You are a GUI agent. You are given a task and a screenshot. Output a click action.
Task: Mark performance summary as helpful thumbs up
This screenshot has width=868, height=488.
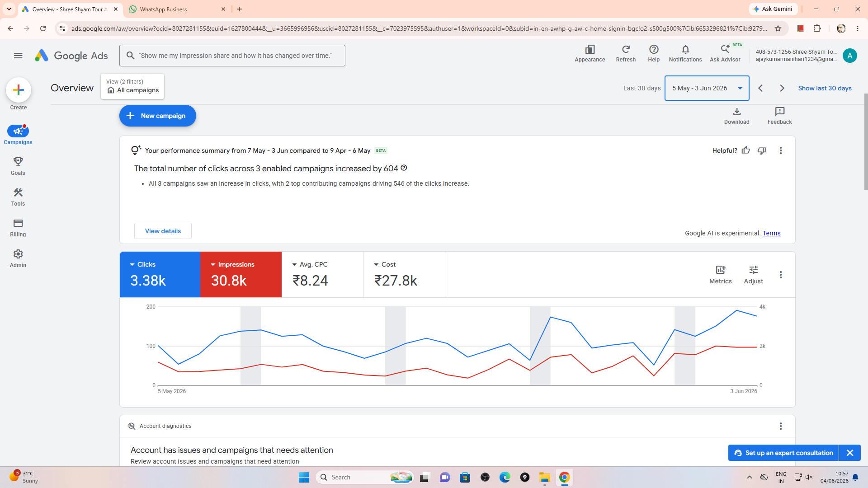click(746, 150)
